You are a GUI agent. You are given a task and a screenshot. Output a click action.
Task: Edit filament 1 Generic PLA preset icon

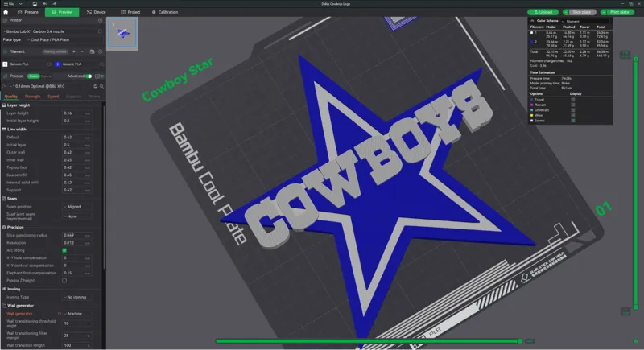pyautogui.click(x=49, y=64)
